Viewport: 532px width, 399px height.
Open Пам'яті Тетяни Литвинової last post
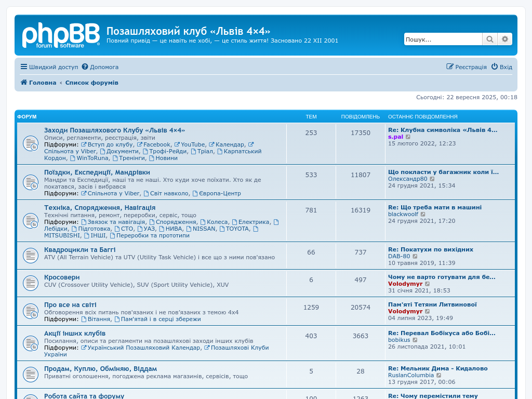(432, 304)
